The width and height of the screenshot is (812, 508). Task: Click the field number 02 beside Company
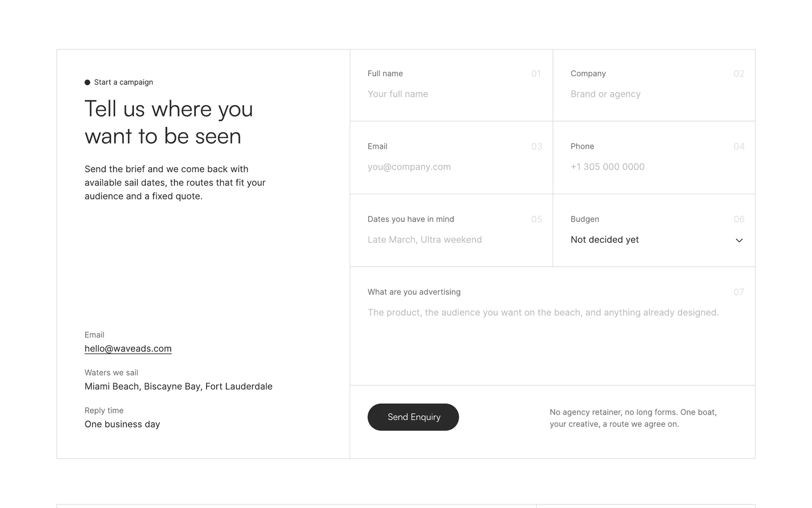pos(739,74)
